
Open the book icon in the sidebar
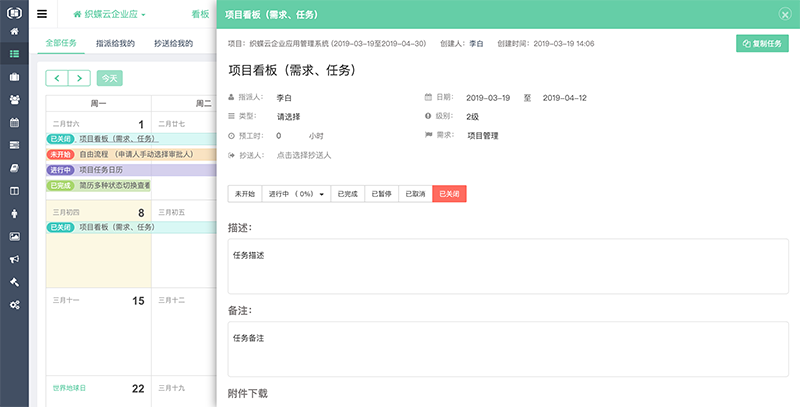tap(14, 168)
